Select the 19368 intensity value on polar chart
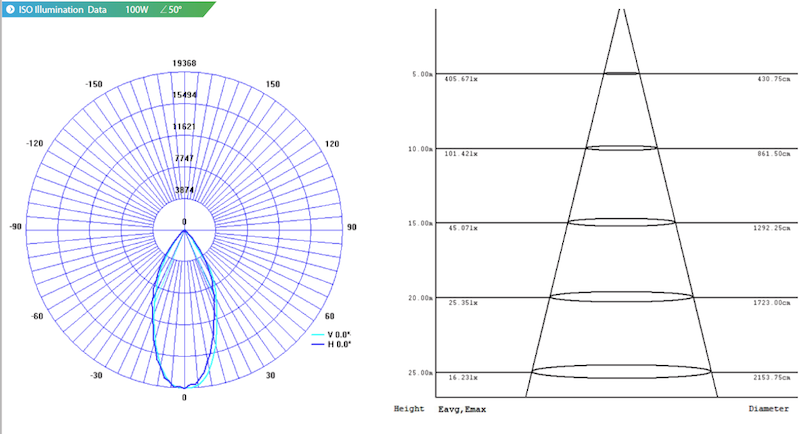Viewport: 800px width, 434px height. 184,63
